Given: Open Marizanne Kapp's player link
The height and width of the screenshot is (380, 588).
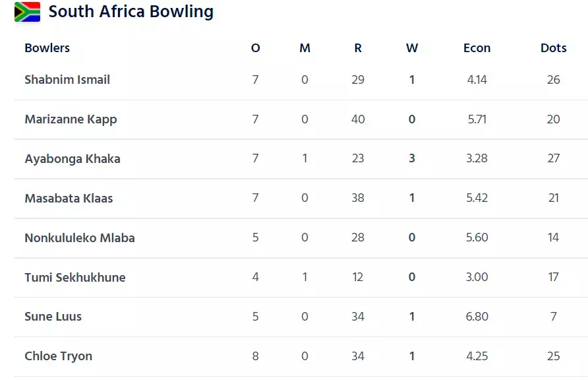Looking at the screenshot, I should pos(71,119).
